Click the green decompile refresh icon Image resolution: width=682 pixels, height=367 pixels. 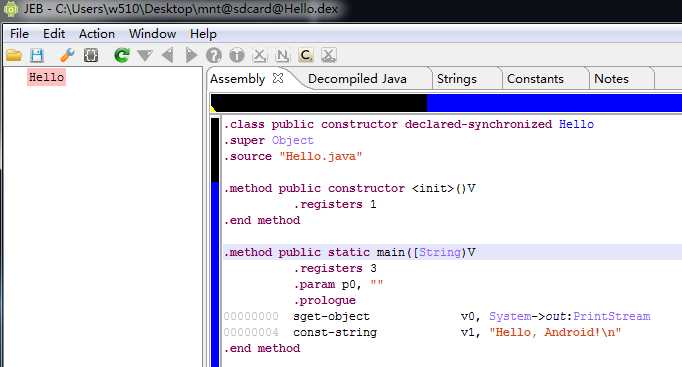pos(121,55)
